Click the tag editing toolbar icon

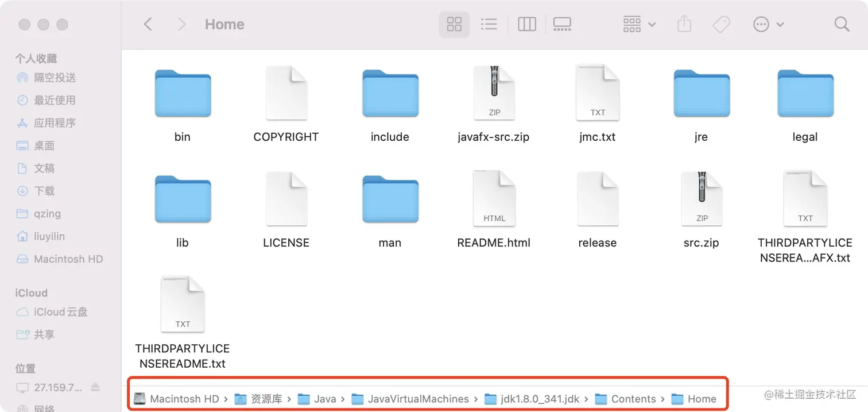[x=721, y=24]
